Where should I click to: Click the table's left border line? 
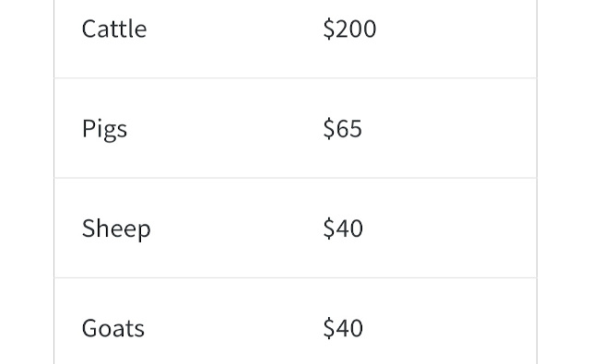click(x=54, y=182)
